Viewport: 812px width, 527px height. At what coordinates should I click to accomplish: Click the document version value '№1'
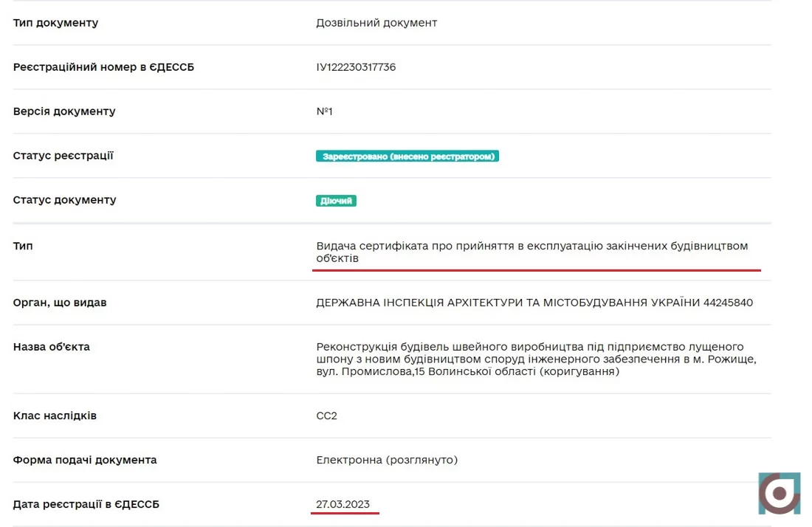[x=324, y=111]
